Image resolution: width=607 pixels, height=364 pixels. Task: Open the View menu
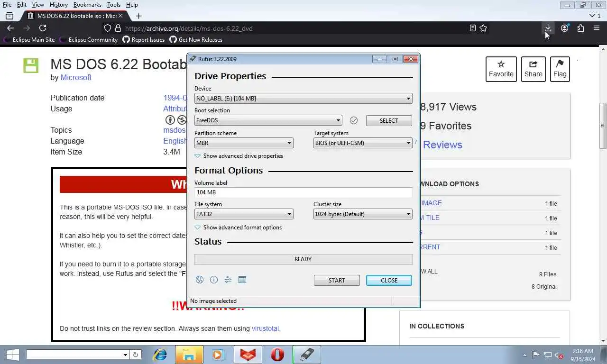pos(38,5)
